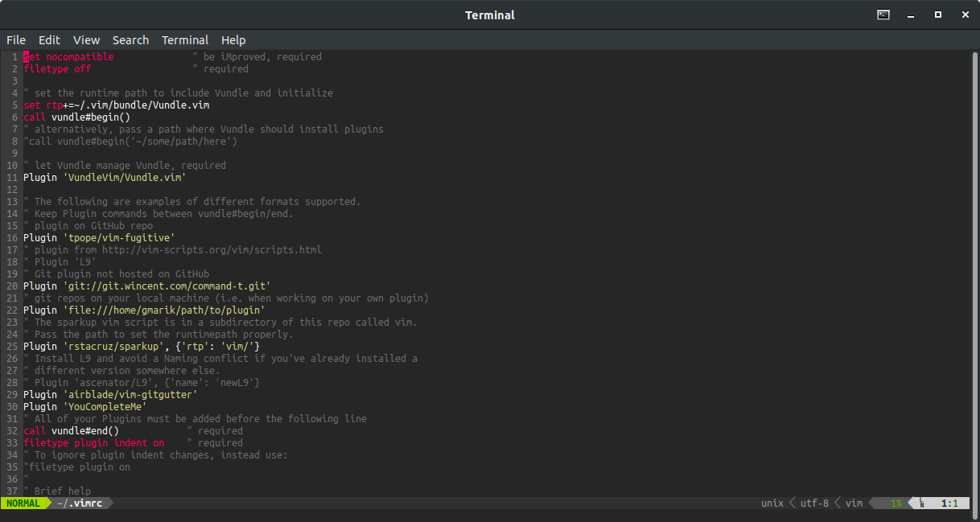
Task: Click the 'set the runtime path to include Vundle' comment
Action: pyautogui.click(x=178, y=93)
